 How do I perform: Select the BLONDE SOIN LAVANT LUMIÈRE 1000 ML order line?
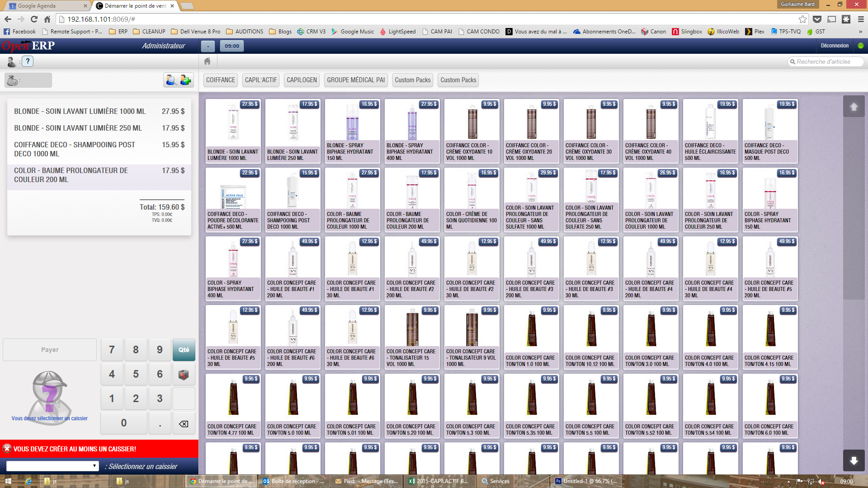click(x=99, y=111)
